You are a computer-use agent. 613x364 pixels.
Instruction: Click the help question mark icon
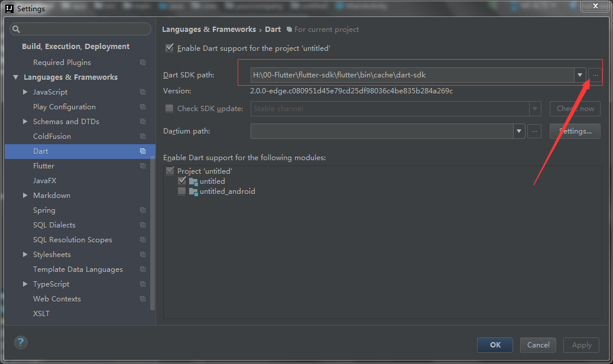(21, 343)
